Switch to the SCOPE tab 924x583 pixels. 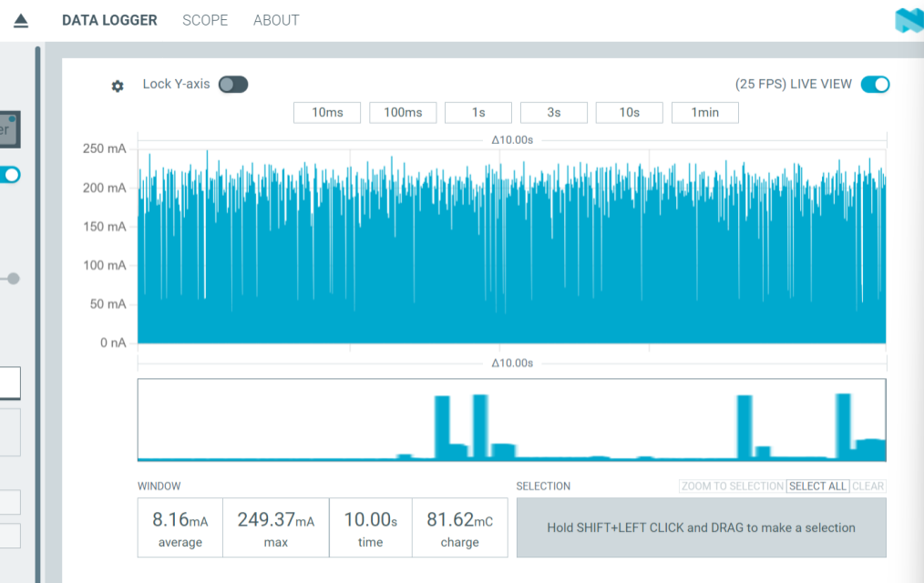click(205, 21)
